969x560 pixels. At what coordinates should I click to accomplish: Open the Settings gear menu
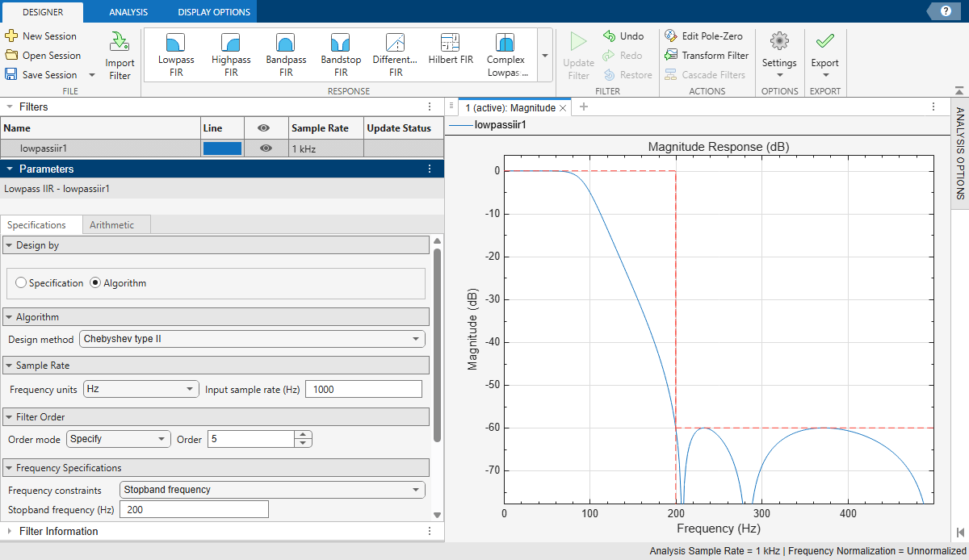click(779, 56)
